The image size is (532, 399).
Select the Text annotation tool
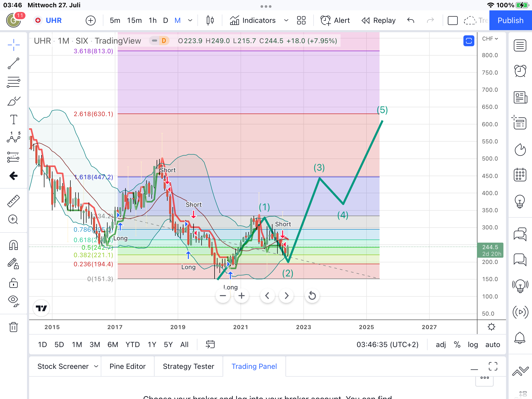point(14,119)
